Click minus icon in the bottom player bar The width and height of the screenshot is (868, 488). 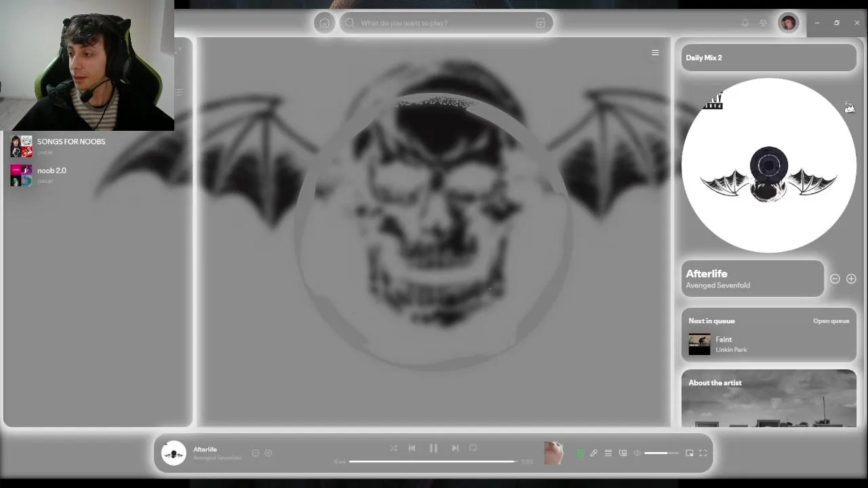pyautogui.click(x=255, y=453)
